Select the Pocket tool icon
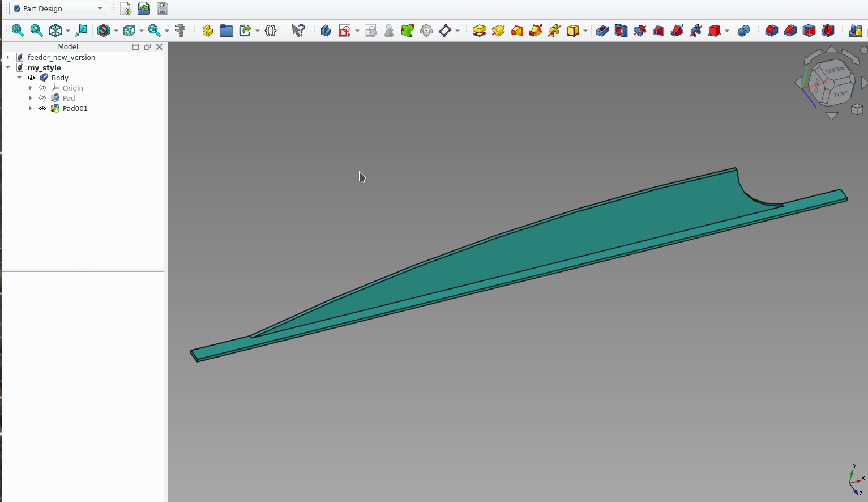 tap(602, 31)
